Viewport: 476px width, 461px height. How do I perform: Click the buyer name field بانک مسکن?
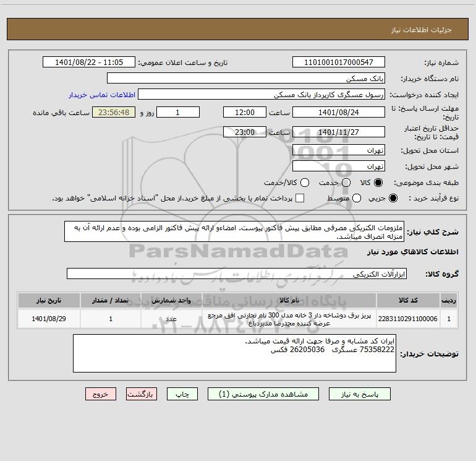pos(246,79)
